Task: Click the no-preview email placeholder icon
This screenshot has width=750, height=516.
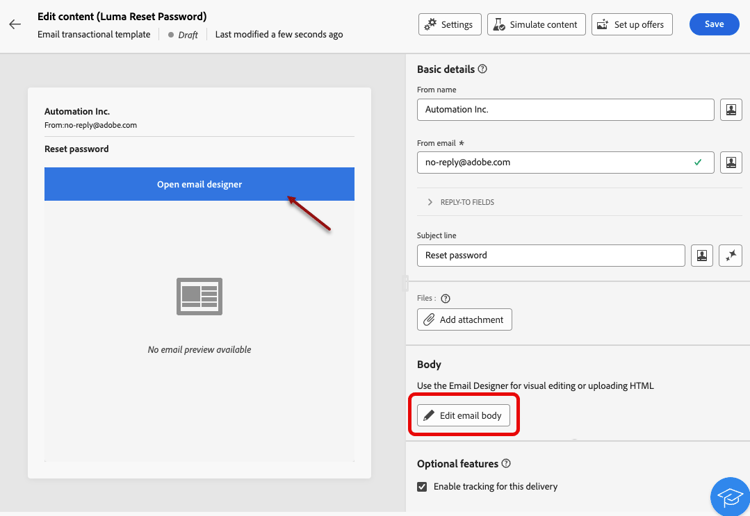Action: coord(199,297)
